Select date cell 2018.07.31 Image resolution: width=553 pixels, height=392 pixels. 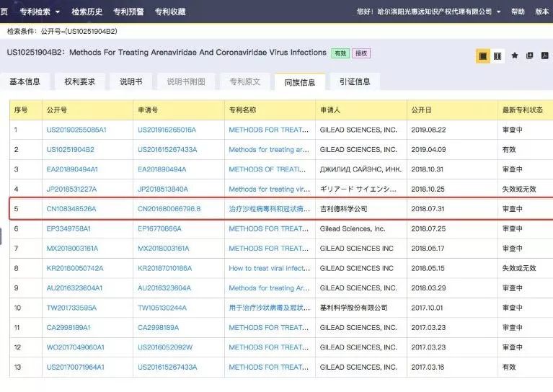point(428,209)
